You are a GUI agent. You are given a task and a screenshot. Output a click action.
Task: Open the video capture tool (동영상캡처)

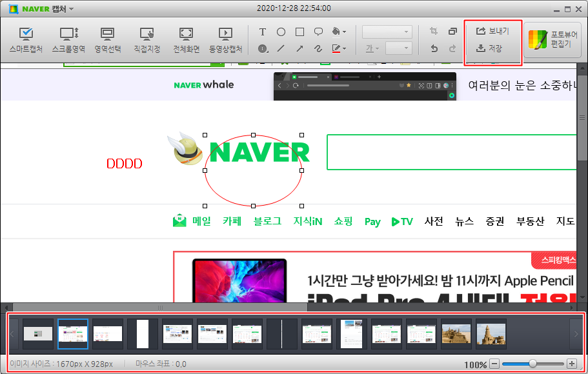click(x=225, y=40)
